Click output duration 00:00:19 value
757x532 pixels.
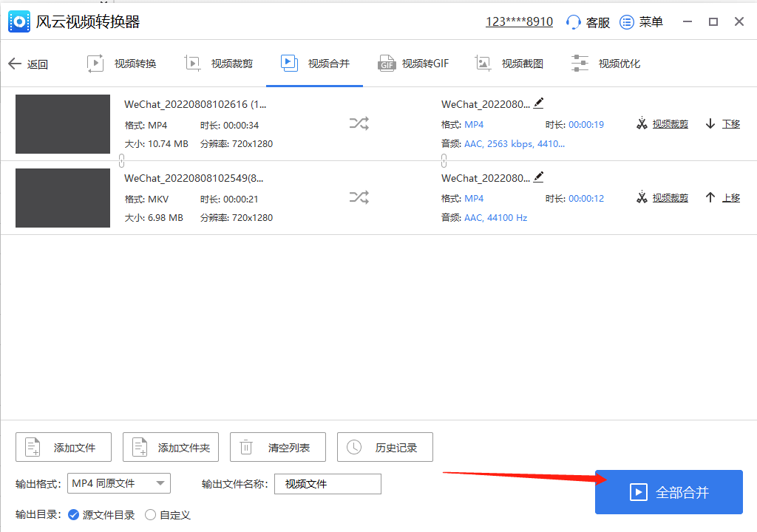pos(586,125)
